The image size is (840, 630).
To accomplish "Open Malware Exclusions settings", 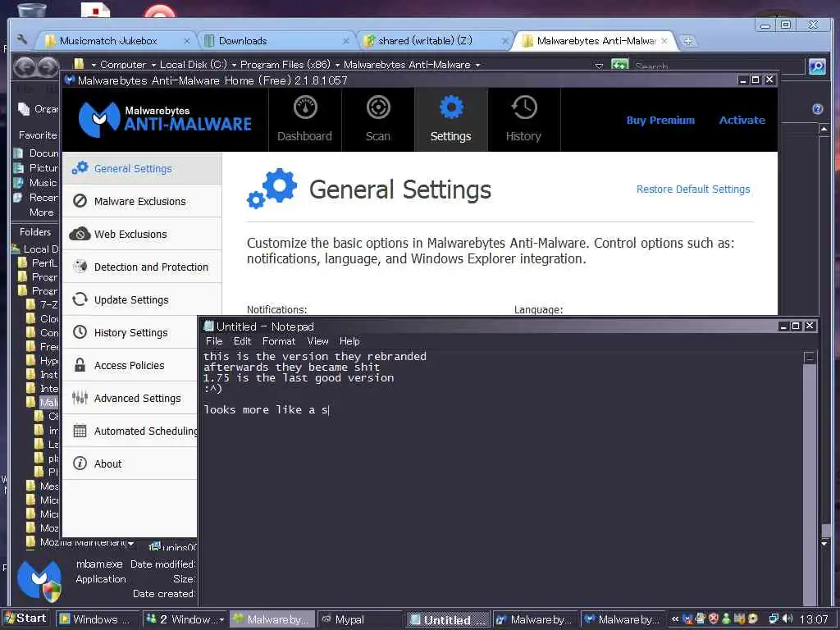I will coord(142,202).
